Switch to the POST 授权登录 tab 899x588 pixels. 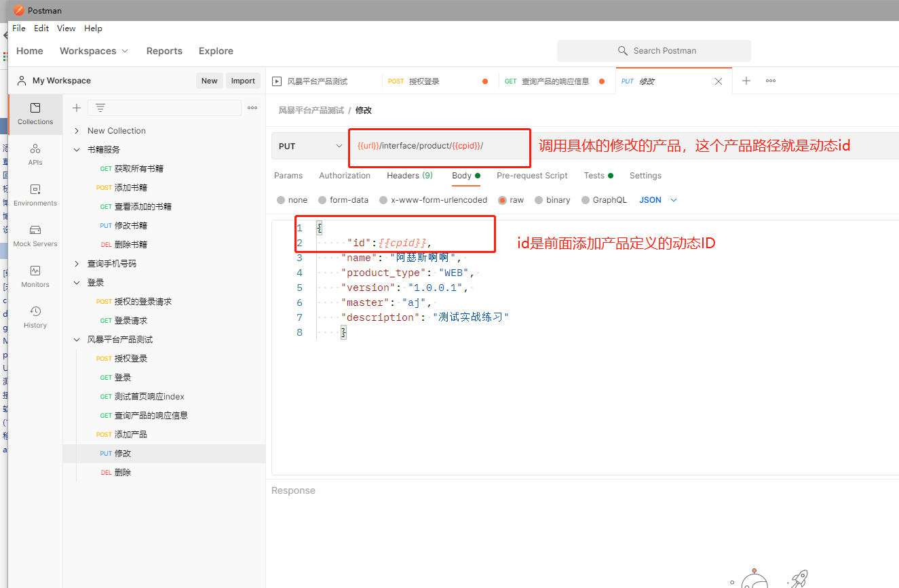click(439, 81)
